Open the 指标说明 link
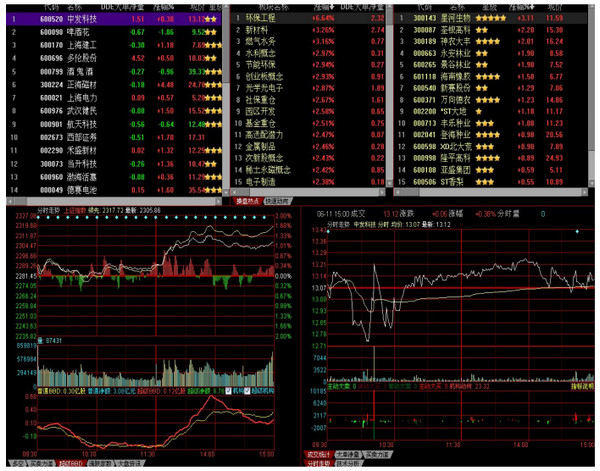The image size is (600, 471). [x=582, y=387]
